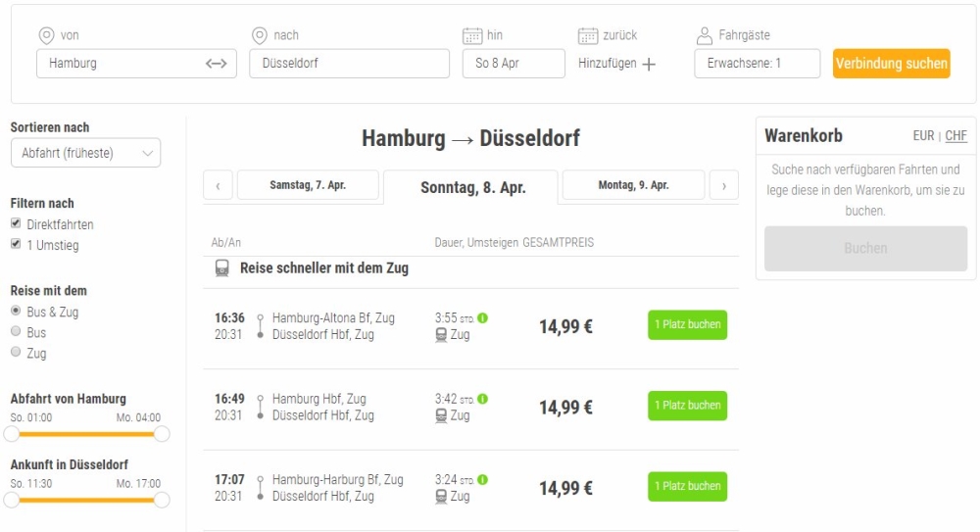Uncheck the Direktfahrten filter
The height and width of the screenshot is (532, 980).
[16, 223]
